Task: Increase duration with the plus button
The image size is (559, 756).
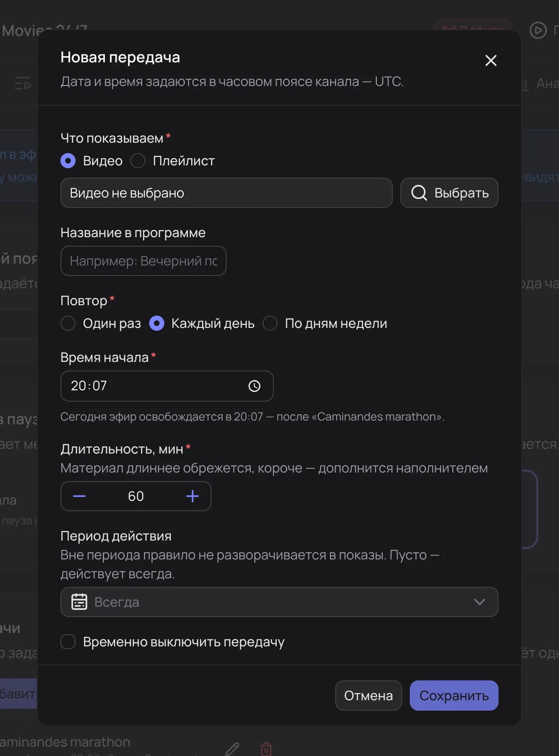Action: click(x=193, y=496)
